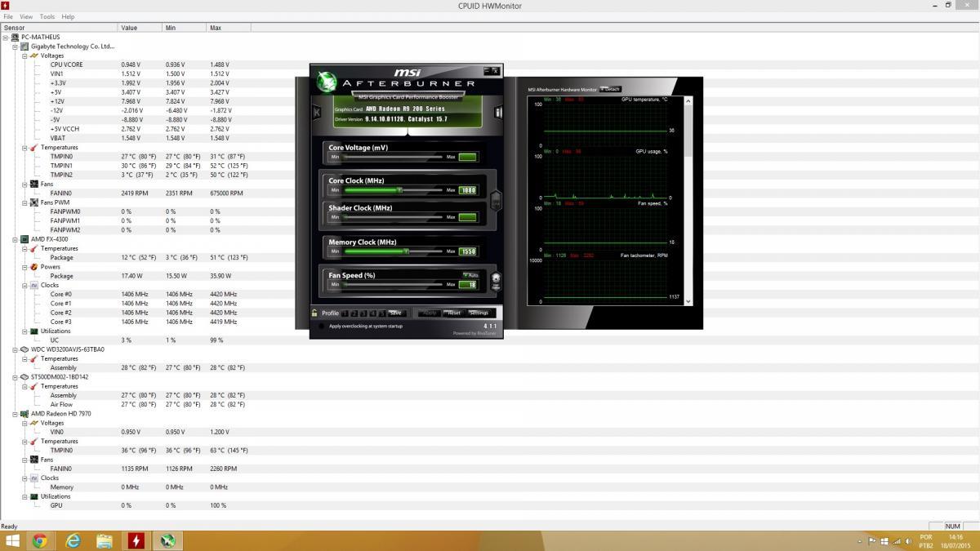Screen dimensions: 980x551
Task: Click the Utilizations icon under AMD FX-4300
Action: tap(33, 331)
